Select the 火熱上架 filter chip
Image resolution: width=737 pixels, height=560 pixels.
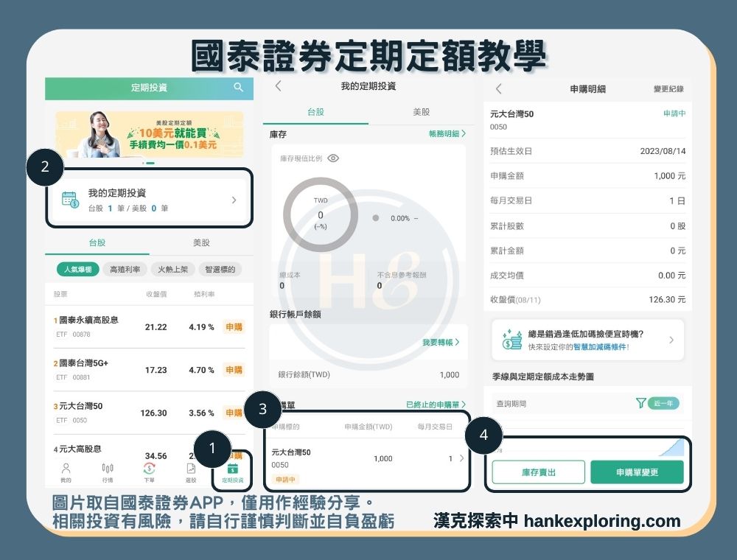point(173,269)
